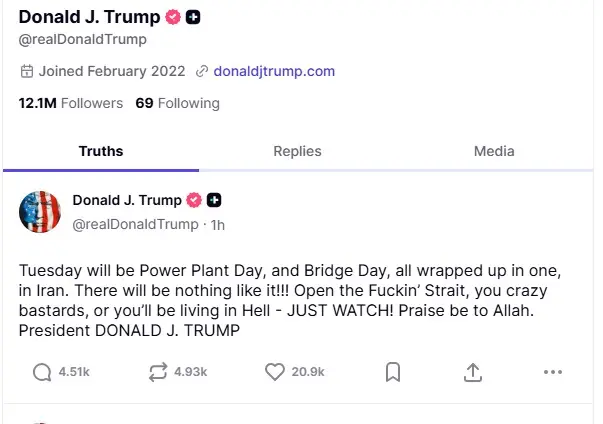The height and width of the screenshot is (424, 603).
Task: Switch to the Replies tab
Action: click(x=297, y=151)
